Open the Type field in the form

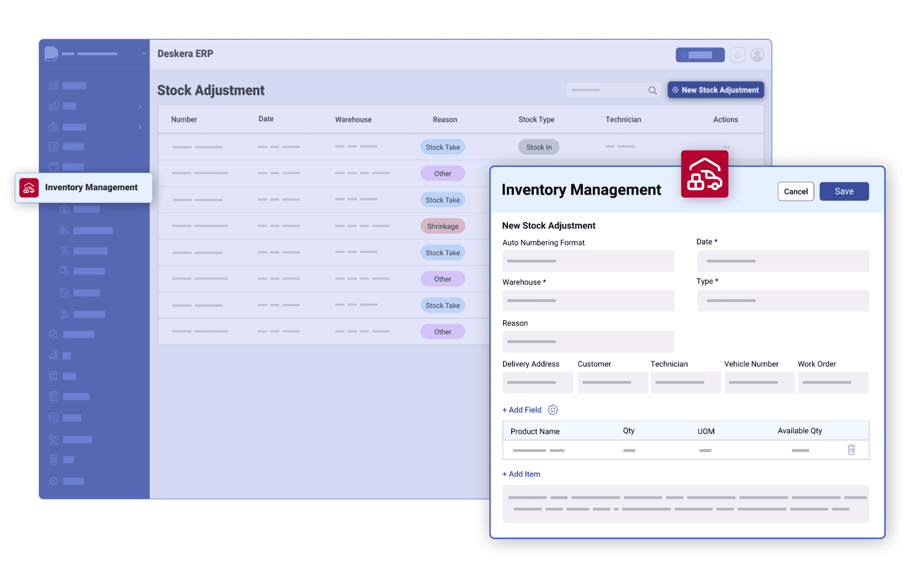tap(782, 301)
